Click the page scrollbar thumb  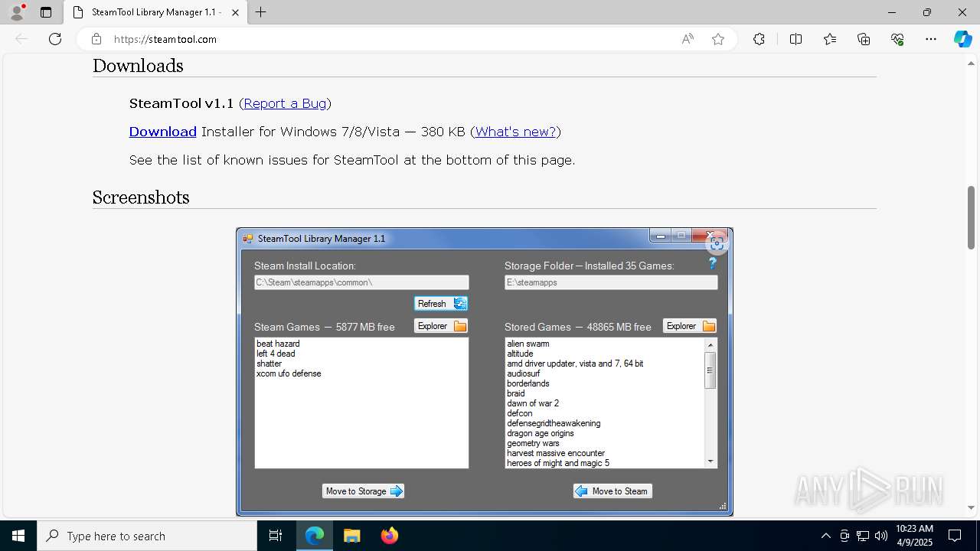pos(971,217)
